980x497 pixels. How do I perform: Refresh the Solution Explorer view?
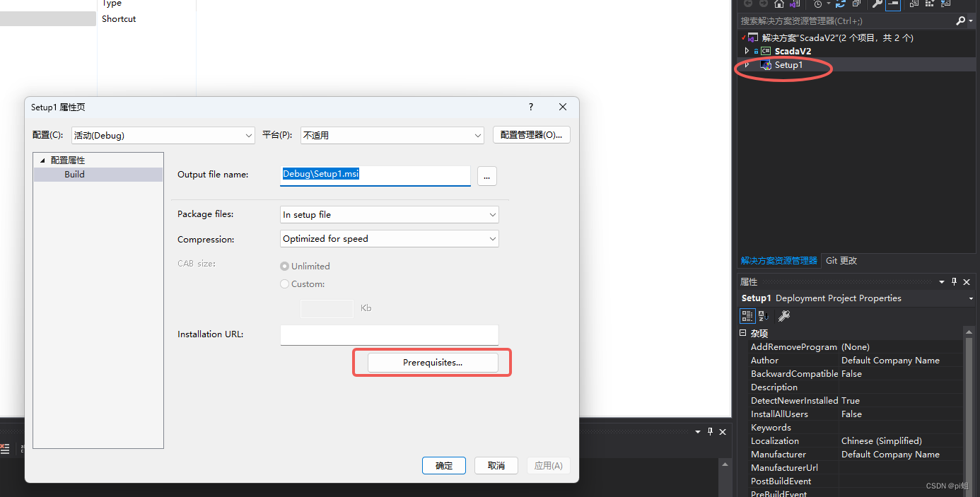(x=839, y=4)
